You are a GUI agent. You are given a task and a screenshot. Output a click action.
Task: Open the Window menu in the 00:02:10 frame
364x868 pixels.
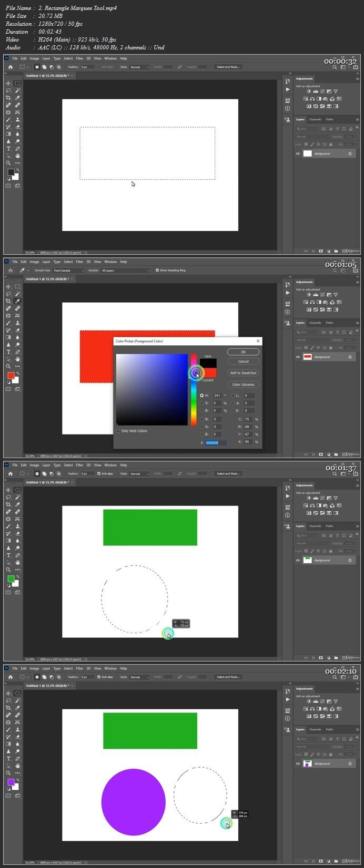click(110, 668)
